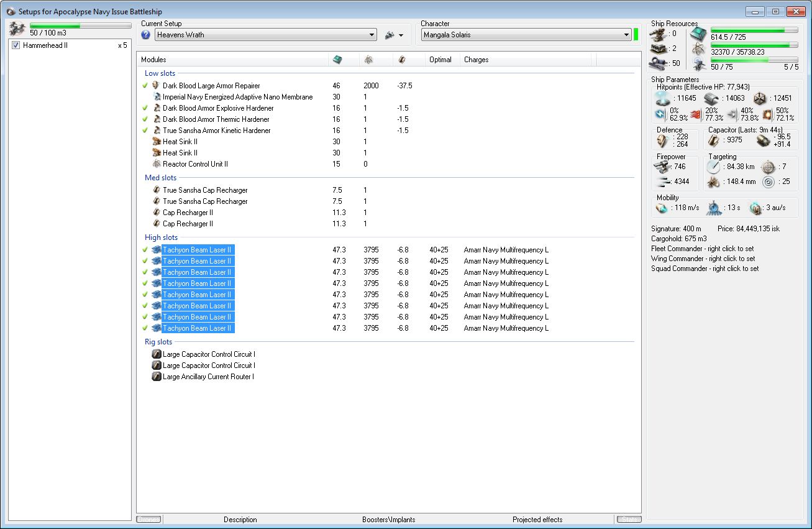Click the drone bay icon above Hammerhead II
812x529 pixels.
click(x=18, y=29)
